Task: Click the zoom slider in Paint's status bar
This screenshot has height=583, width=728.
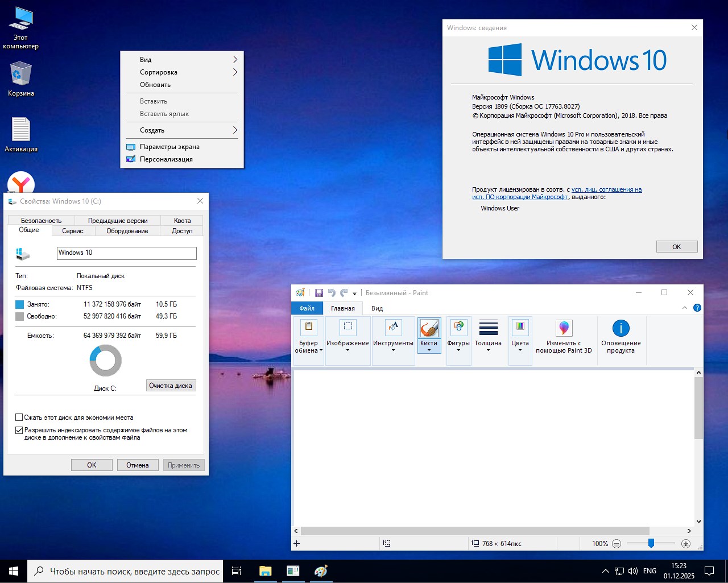Action: tap(651, 543)
